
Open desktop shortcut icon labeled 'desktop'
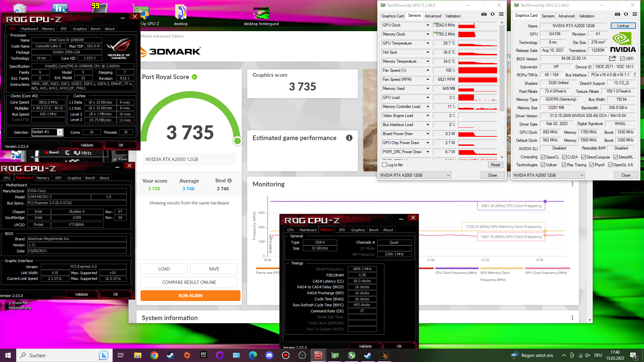coord(181,15)
